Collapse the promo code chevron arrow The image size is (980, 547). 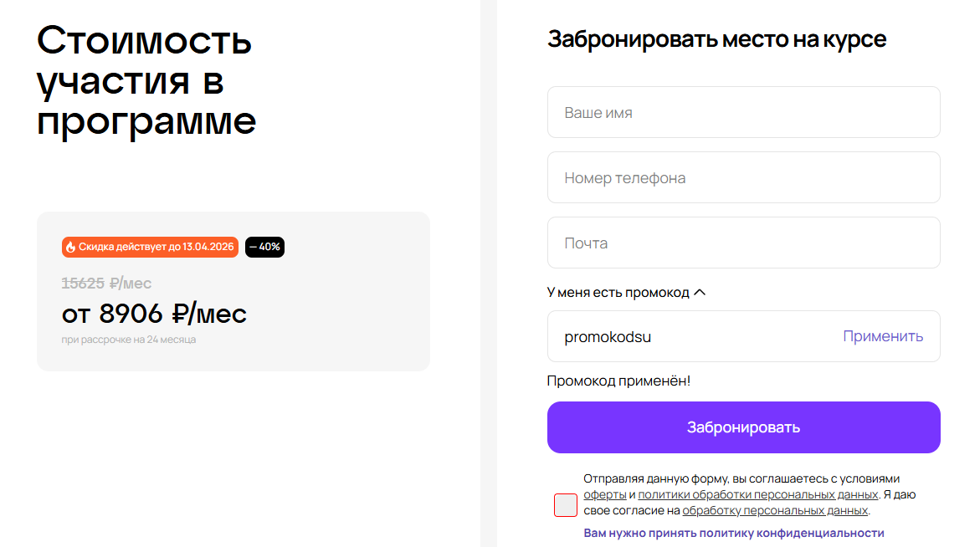(x=700, y=293)
